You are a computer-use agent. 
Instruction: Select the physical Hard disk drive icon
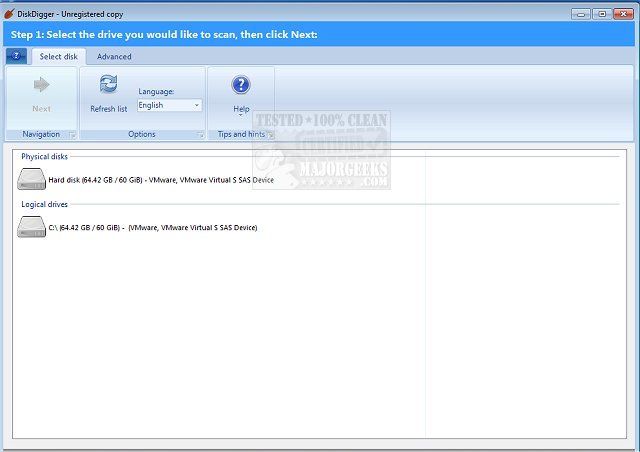[32, 180]
